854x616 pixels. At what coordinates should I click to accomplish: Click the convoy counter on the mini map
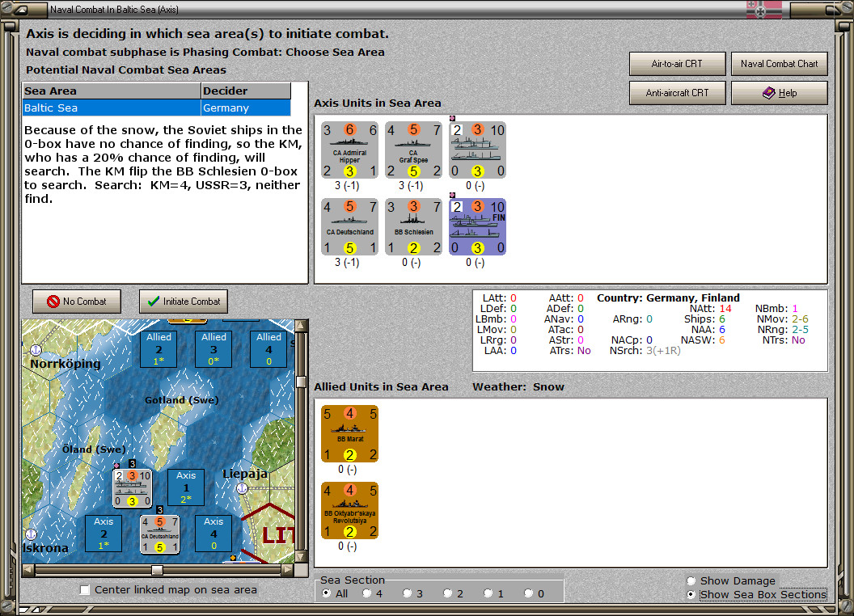[133, 488]
